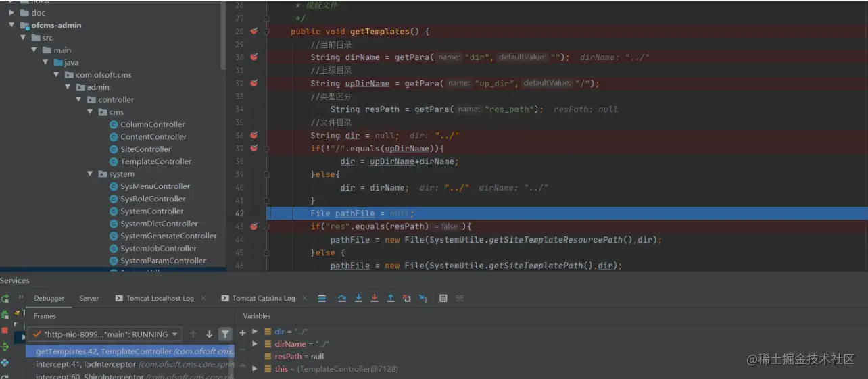Toggle the breakpoint on line 36
868x379 pixels.
point(254,135)
